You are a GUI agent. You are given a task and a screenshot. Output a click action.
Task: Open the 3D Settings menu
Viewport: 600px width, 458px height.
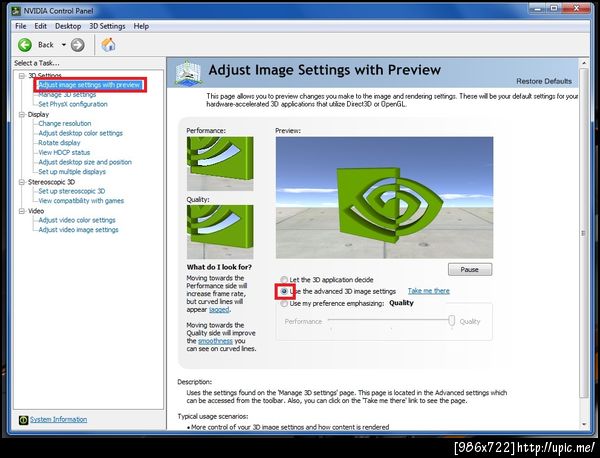click(107, 26)
